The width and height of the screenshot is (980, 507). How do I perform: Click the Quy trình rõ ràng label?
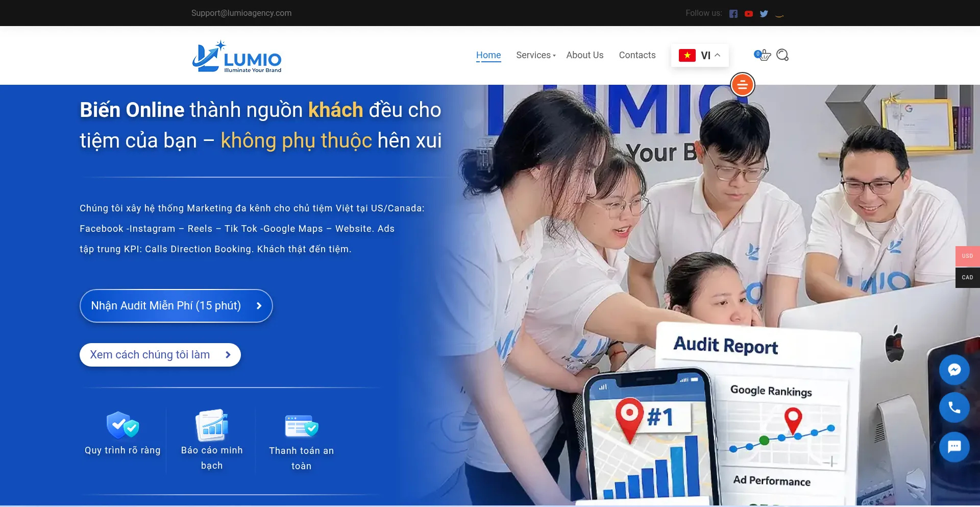[122, 450]
